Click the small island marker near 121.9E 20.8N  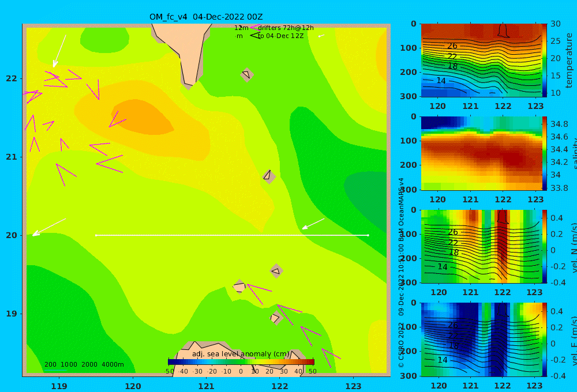coord(269,176)
